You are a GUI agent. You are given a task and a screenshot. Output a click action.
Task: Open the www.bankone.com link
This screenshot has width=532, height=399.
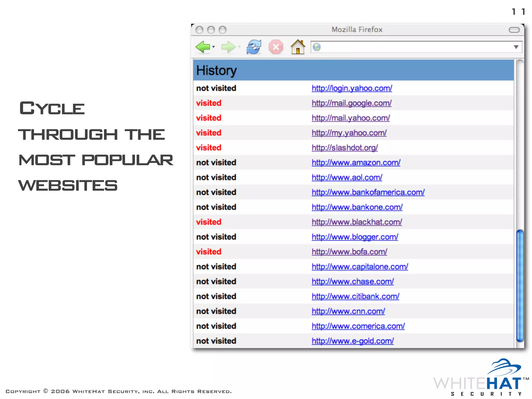pos(357,207)
